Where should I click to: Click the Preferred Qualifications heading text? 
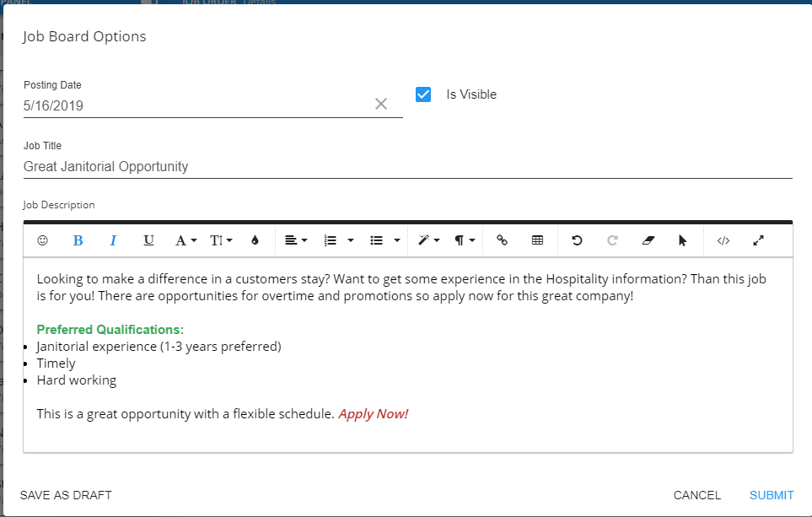click(110, 330)
